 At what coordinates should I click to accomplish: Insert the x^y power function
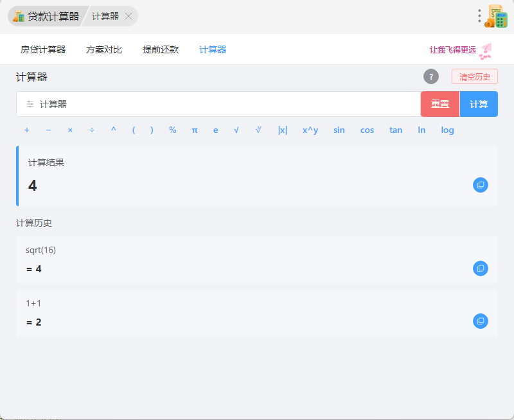[x=310, y=130]
